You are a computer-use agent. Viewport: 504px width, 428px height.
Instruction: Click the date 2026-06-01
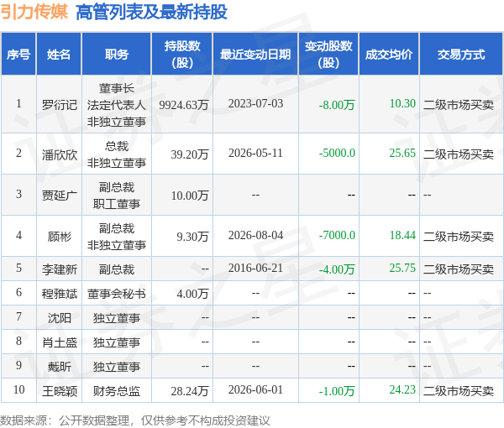255,389
